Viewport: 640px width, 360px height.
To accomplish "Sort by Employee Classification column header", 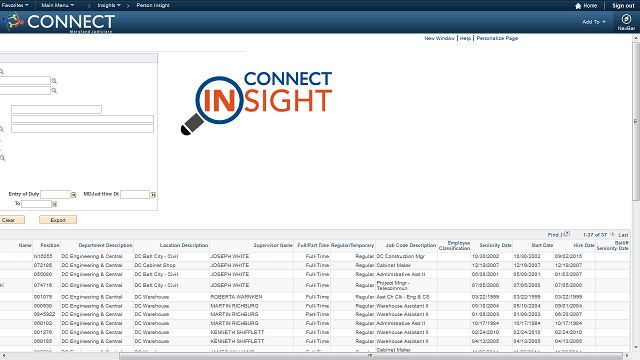I will click(454, 245).
